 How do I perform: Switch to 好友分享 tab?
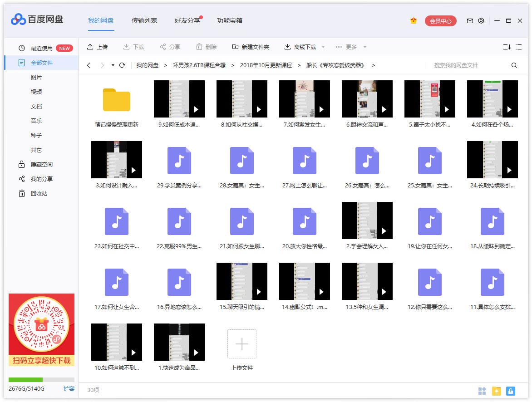tap(187, 20)
